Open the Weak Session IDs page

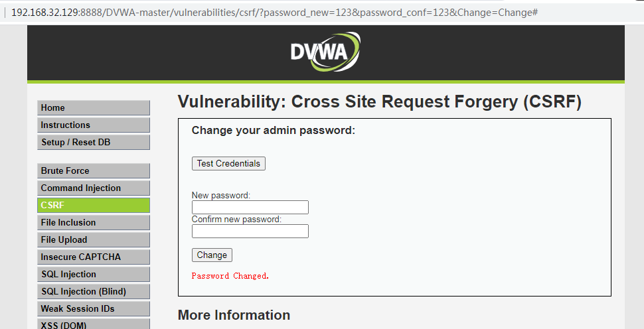94,308
